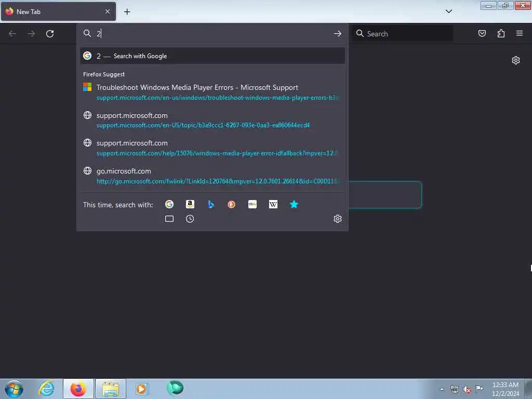Screen dimensions: 532x399
Task: Close the New Tab tab
Action: 108,11
